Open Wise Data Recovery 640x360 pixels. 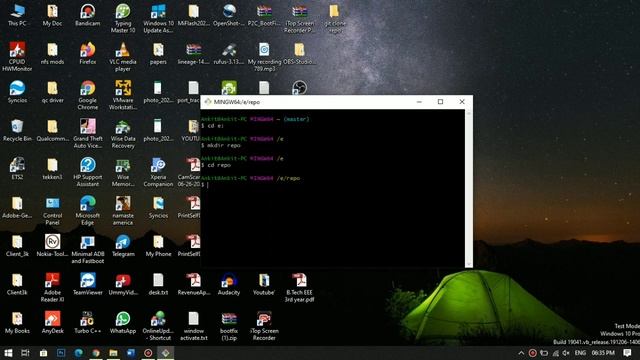[123, 133]
